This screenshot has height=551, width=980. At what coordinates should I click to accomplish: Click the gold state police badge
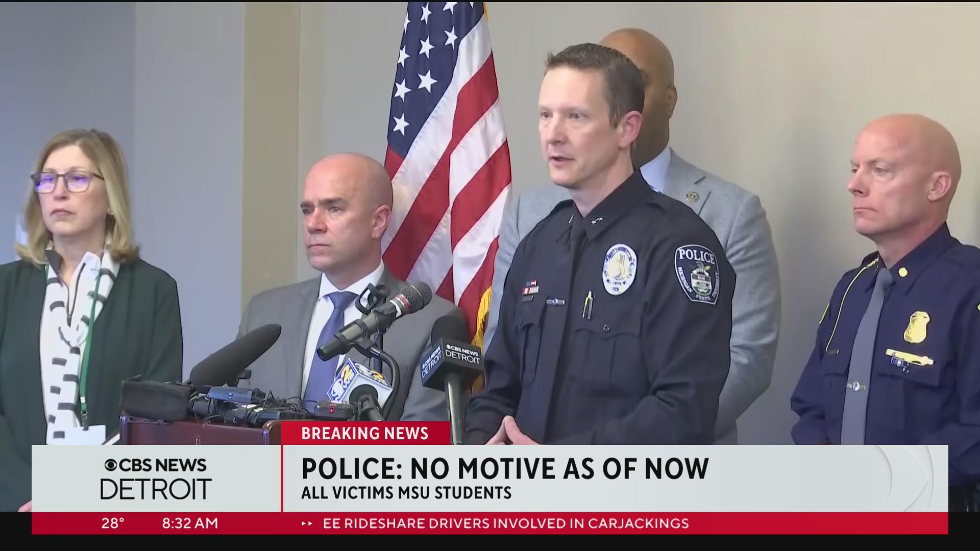pyautogui.click(x=917, y=327)
